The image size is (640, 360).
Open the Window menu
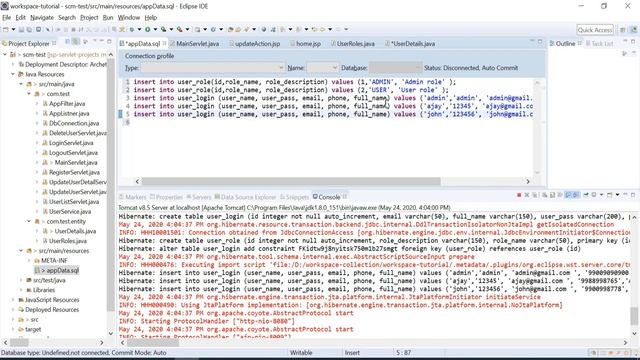tap(129, 18)
